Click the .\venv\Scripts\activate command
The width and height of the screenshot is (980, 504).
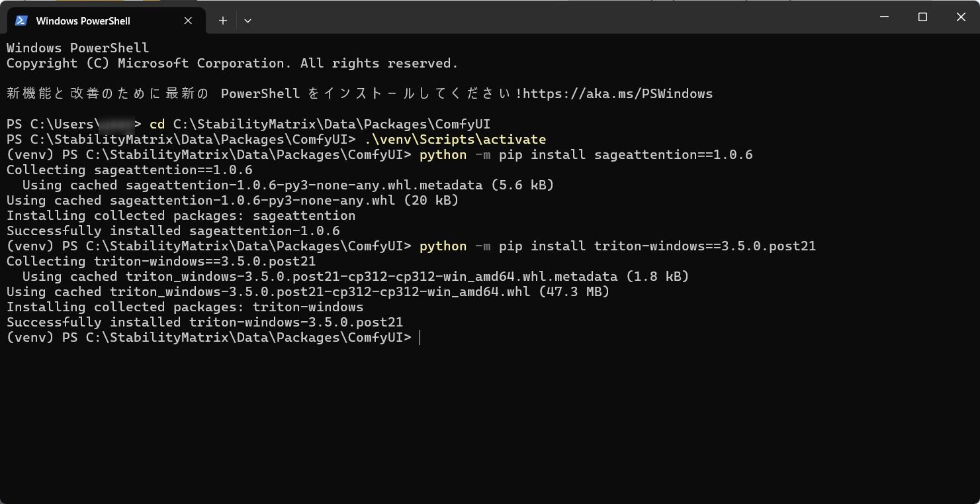pos(455,139)
